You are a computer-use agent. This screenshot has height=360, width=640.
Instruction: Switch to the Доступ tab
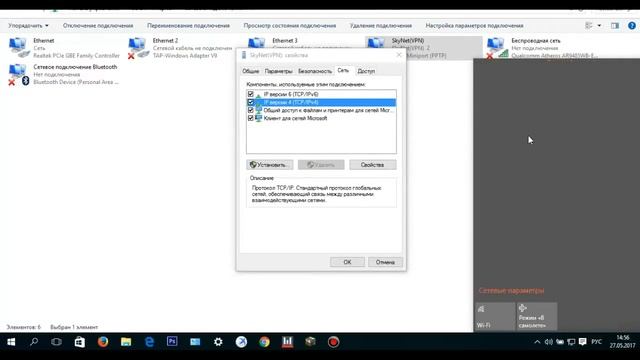pos(366,71)
